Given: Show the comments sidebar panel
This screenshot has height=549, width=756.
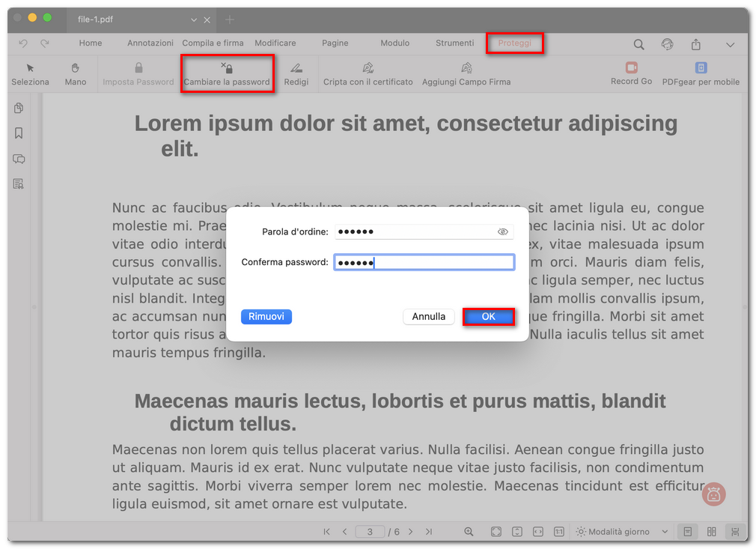Looking at the screenshot, I should [17, 159].
